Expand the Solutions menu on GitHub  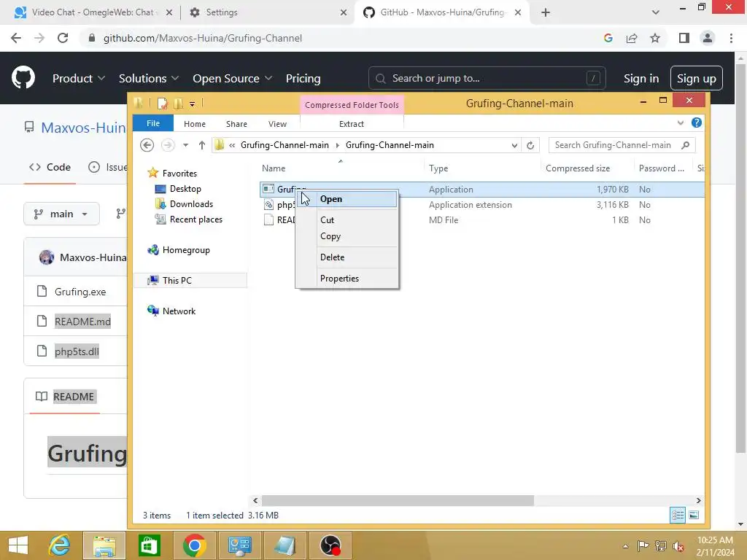[x=149, y=79]
